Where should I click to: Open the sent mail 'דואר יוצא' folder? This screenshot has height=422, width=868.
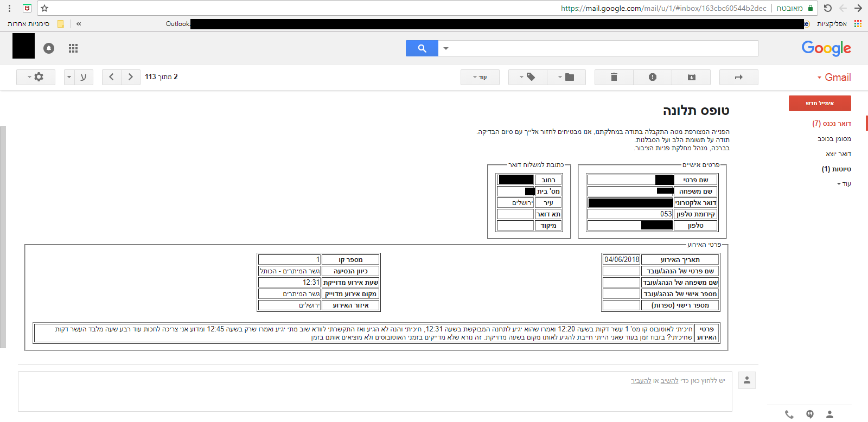(x=839, y=154)
